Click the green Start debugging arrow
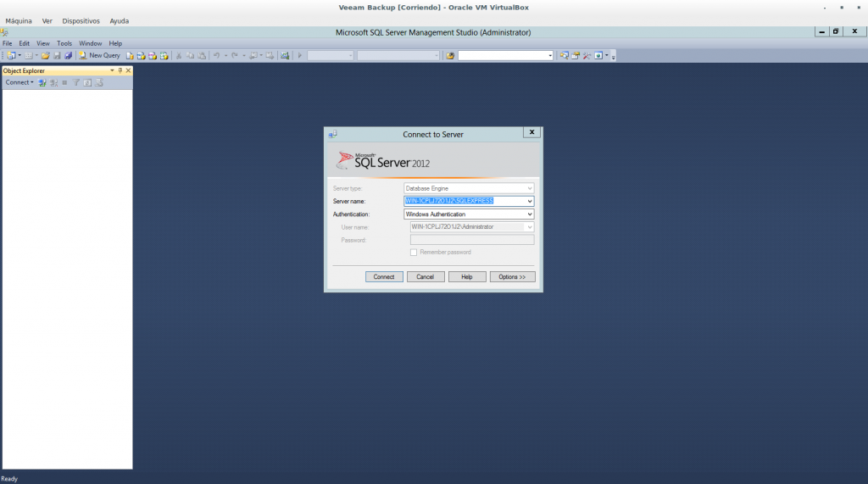Viewport: 868px width, 484px height. coord(300,55)
